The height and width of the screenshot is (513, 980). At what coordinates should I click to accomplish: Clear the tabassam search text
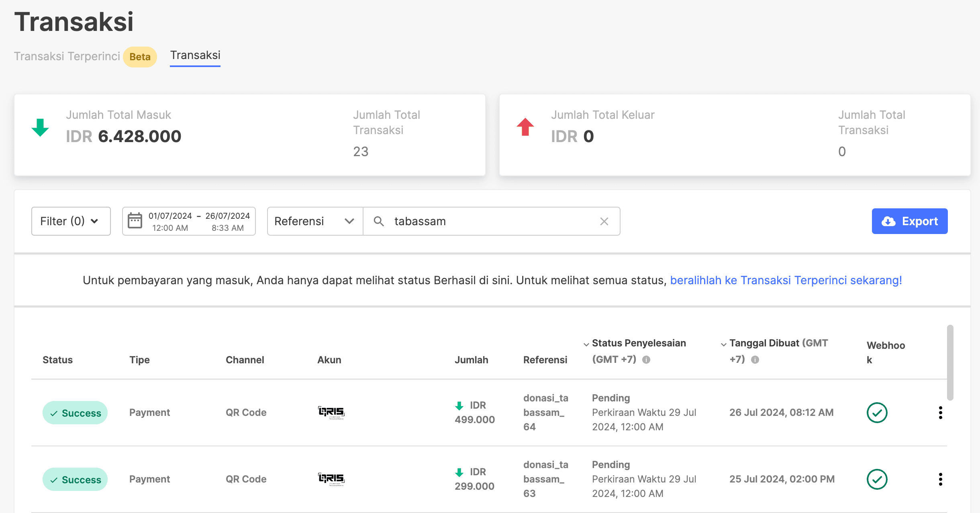[604, 221]
